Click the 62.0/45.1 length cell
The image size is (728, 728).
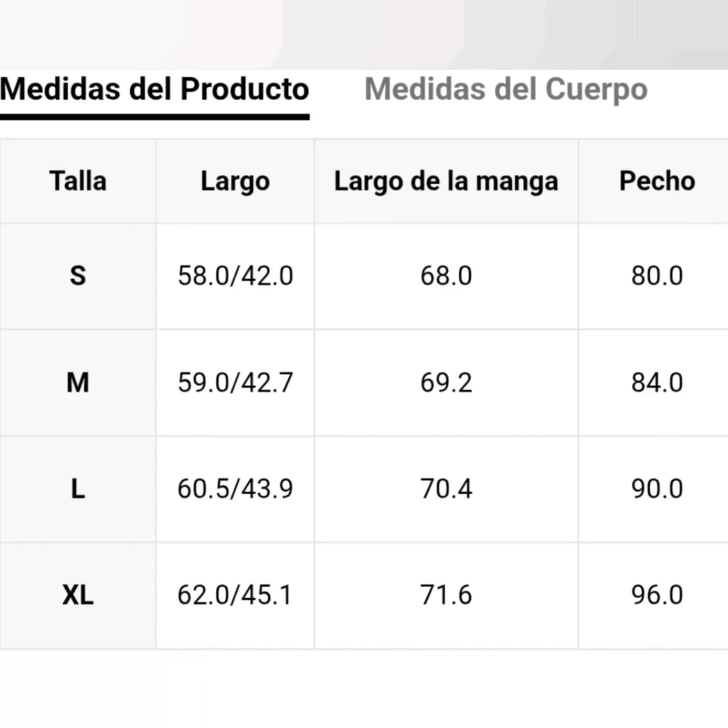235,595
